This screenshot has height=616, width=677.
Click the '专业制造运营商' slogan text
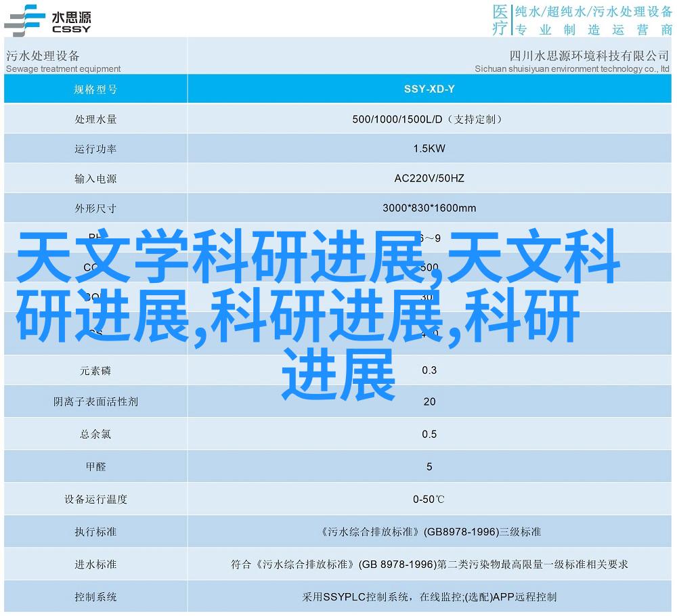tap(594, 30)
